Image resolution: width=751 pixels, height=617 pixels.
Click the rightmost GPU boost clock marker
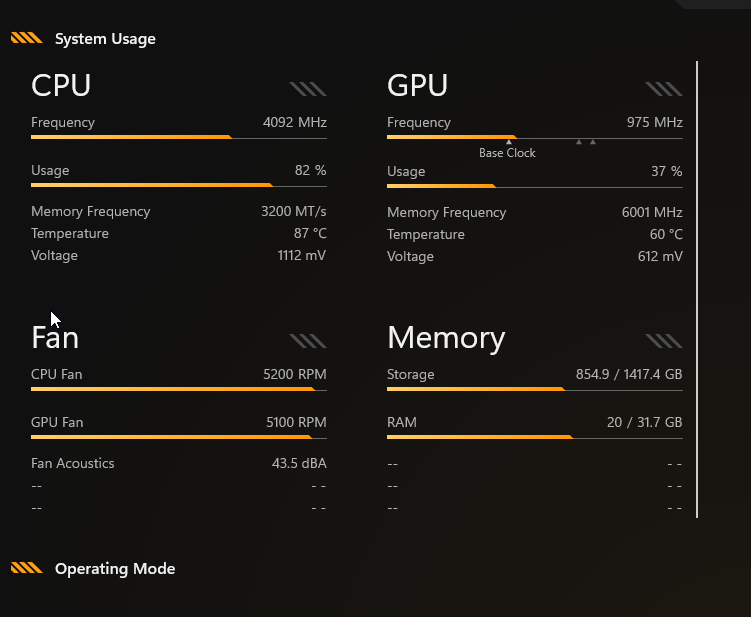pos(593,142)
